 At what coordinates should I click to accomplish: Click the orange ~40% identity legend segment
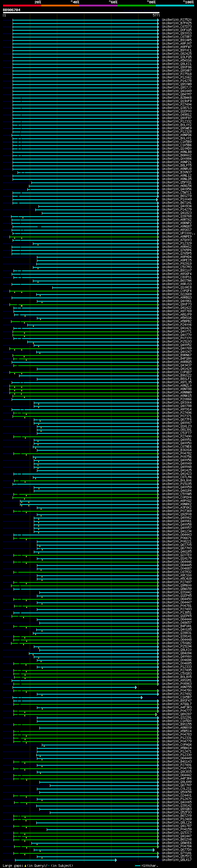coord(60,6)
